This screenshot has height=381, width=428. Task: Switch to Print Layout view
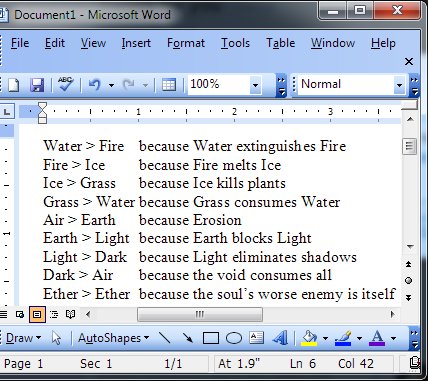tap(37, 314)
